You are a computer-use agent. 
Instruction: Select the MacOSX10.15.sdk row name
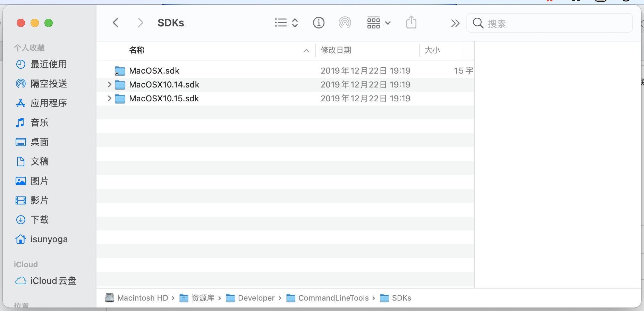[x=164, y=99]
